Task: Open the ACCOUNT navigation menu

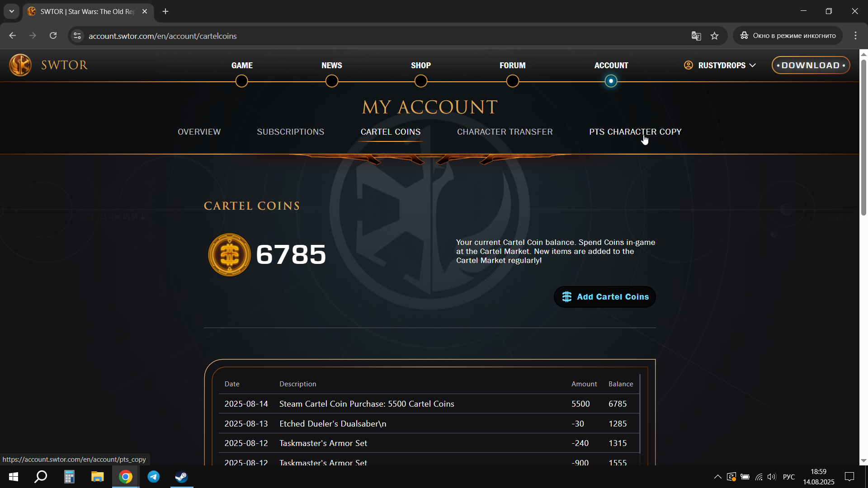Action: (x=611, y=65)
